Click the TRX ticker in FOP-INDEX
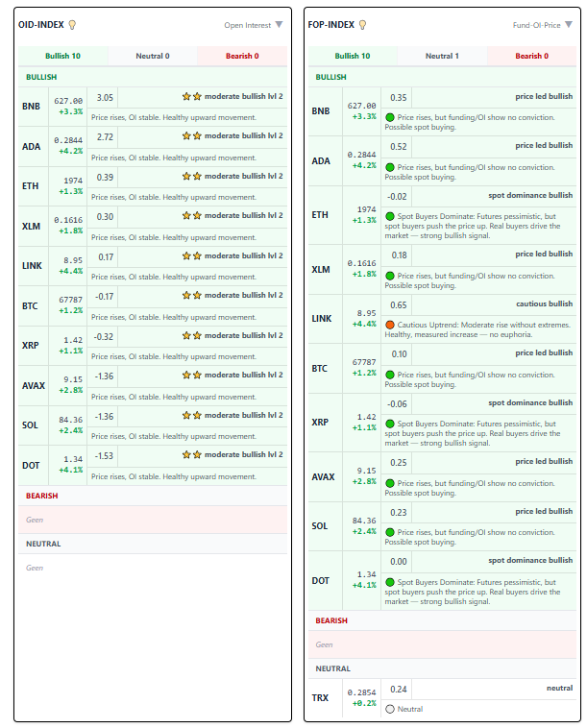Image resolution: width=587 pixels, height=728 pixels. pos(321,697)
